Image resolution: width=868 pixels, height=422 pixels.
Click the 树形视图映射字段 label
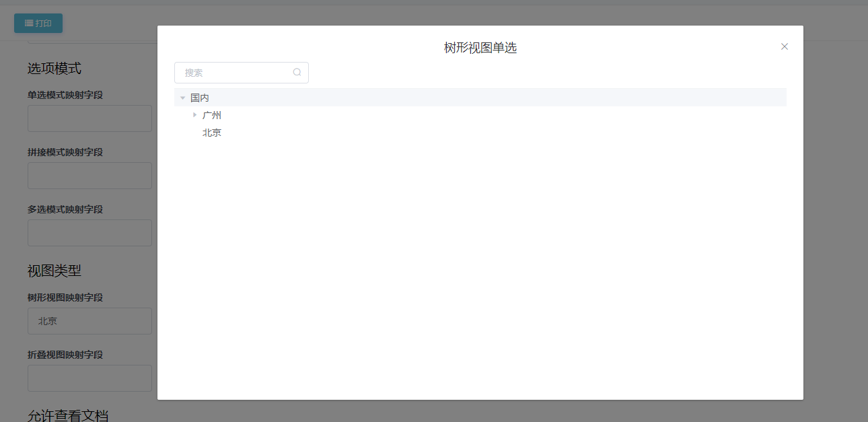click(x=65, y=297)
